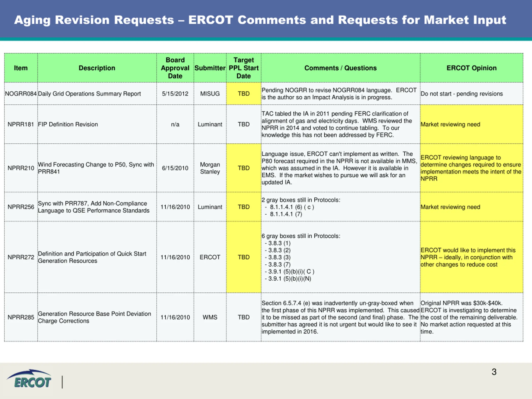
Task: Click the ERCOT submitter cell
Action: point(210,257)
